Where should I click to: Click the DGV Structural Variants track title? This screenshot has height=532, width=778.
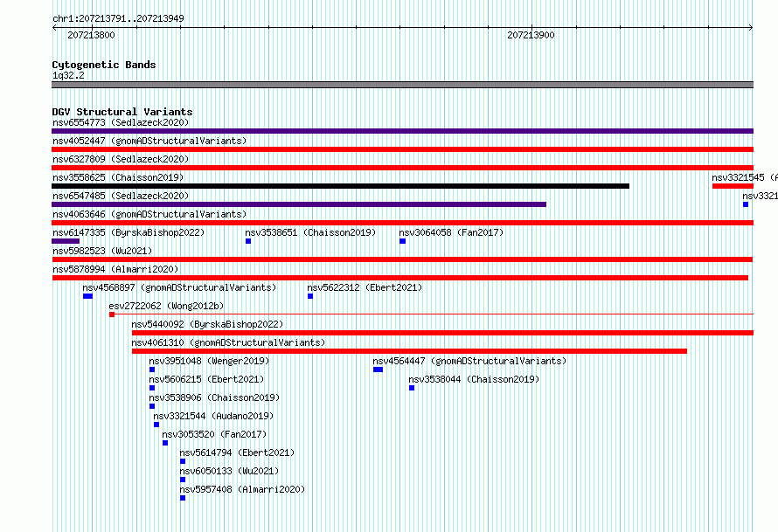click(122, 112)
